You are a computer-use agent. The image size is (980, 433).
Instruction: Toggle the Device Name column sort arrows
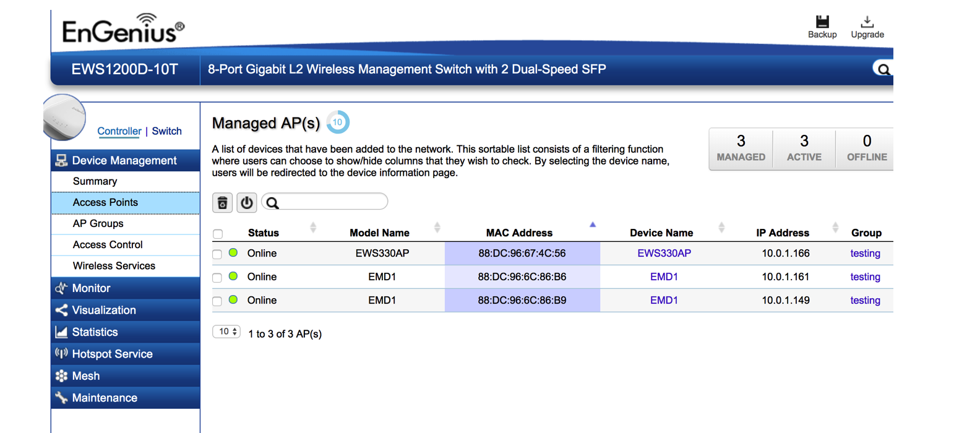721,228
